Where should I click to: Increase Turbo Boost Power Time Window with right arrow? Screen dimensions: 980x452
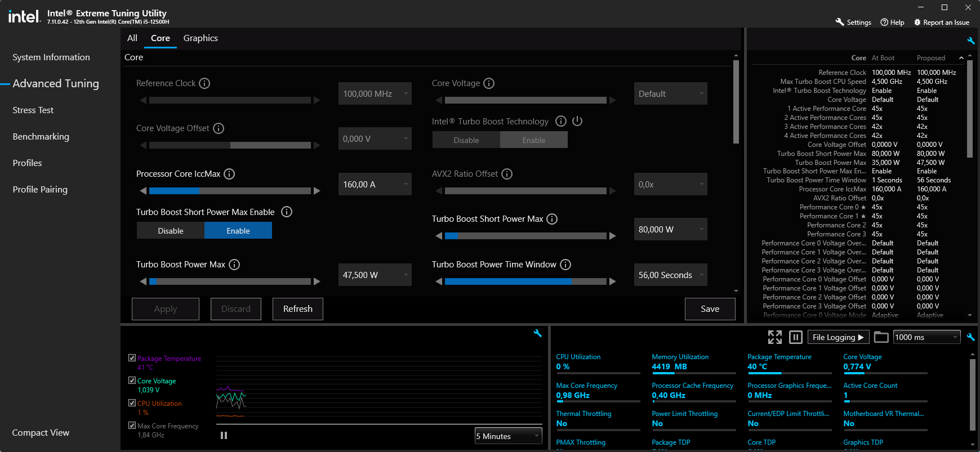(613, 281)
